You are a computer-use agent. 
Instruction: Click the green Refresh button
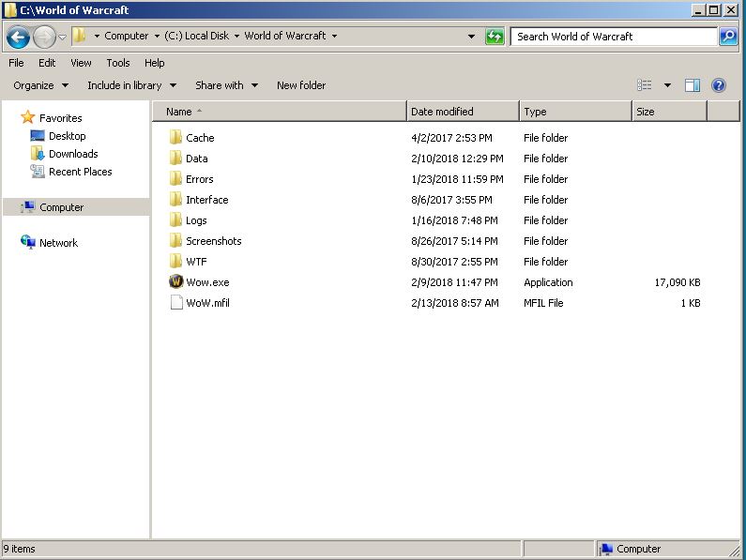click(495, 37)
